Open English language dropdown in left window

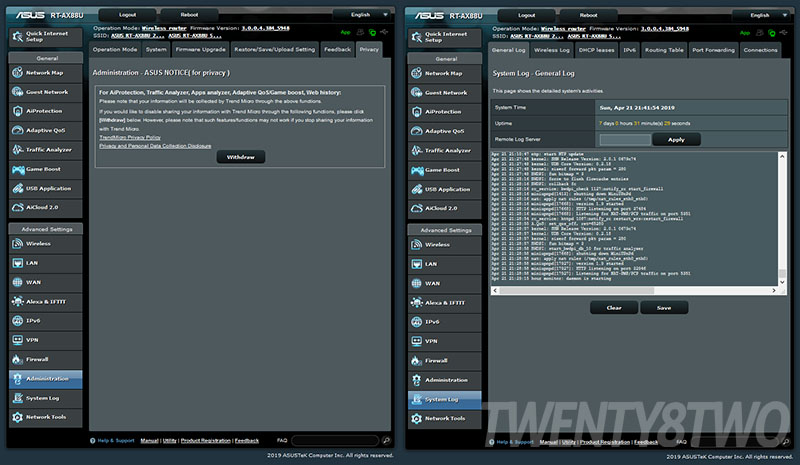(363, 15)
